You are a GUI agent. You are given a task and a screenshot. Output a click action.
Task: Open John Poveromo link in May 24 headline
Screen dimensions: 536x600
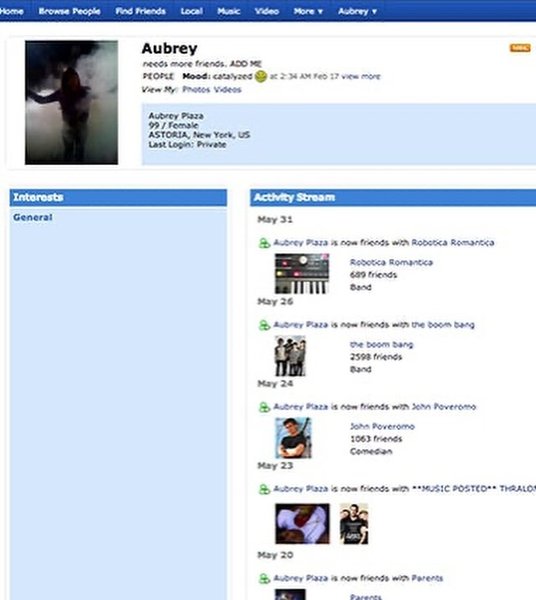pyautogui.click(x=444, y=407)
